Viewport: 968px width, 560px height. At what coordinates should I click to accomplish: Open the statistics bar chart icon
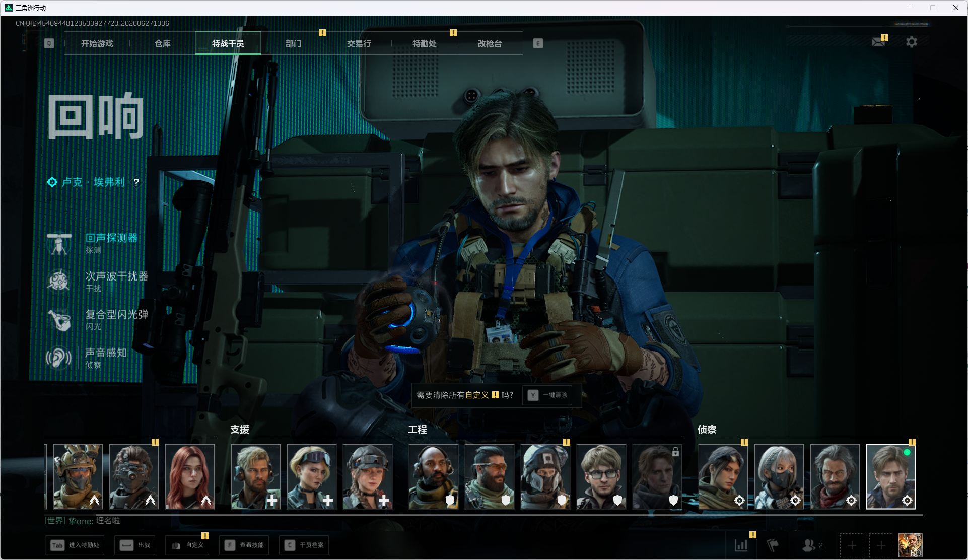(741, 545)
